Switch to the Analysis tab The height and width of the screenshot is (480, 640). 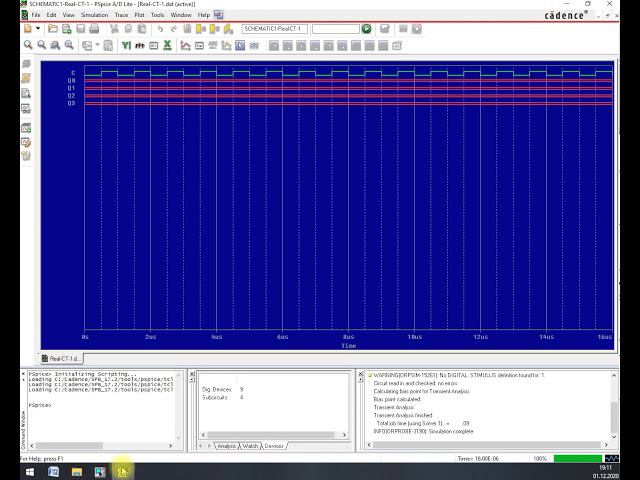click(x=226, y=446)
